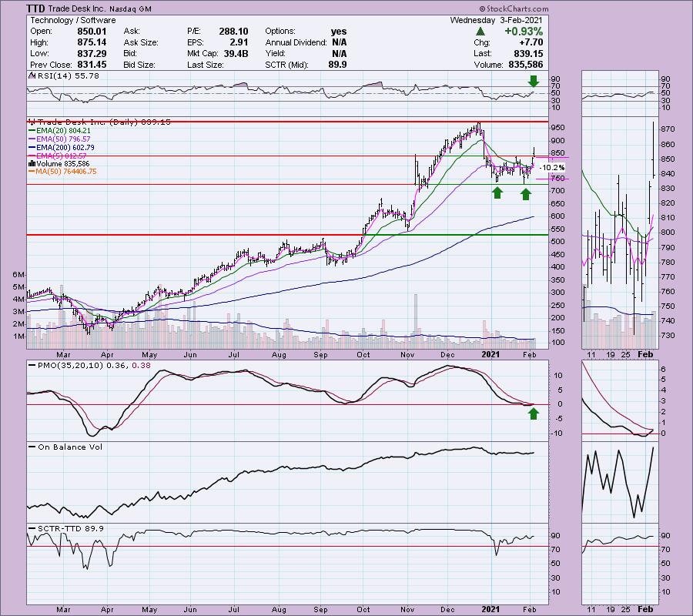Click the green up-triangle change indicator
The width and height of the screenshot is (693, 616).
click(480, 32)
